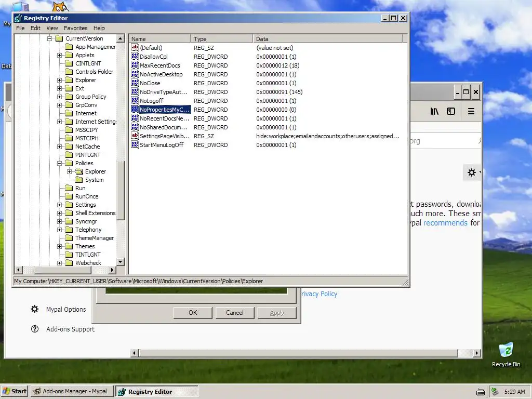Screen dimensions: 532x399
Task: Select the DisallowCpl DWORD value icon
Action: coord(135,56)
